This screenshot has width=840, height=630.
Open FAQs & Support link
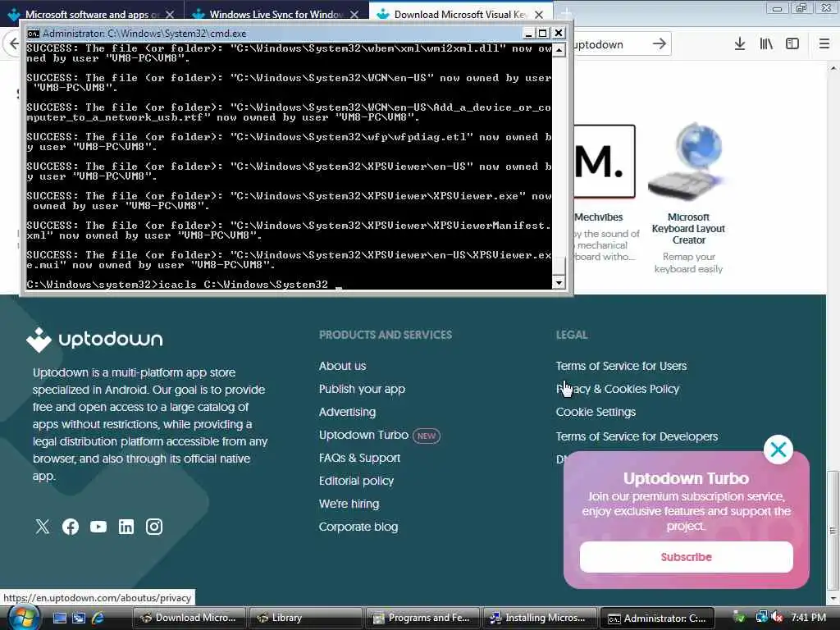[359, 458]
